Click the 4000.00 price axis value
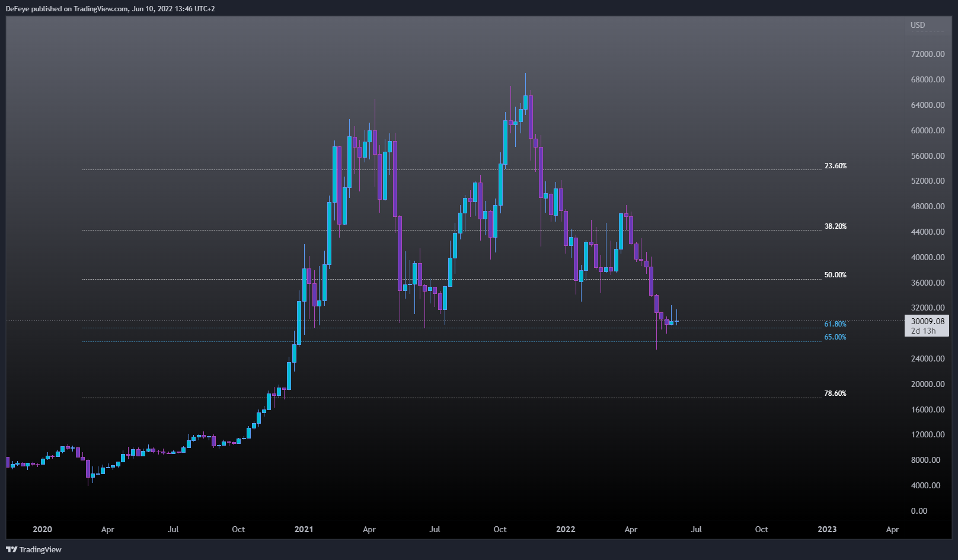The height and width of the screenshot is (560, 958). click(925, 485)
